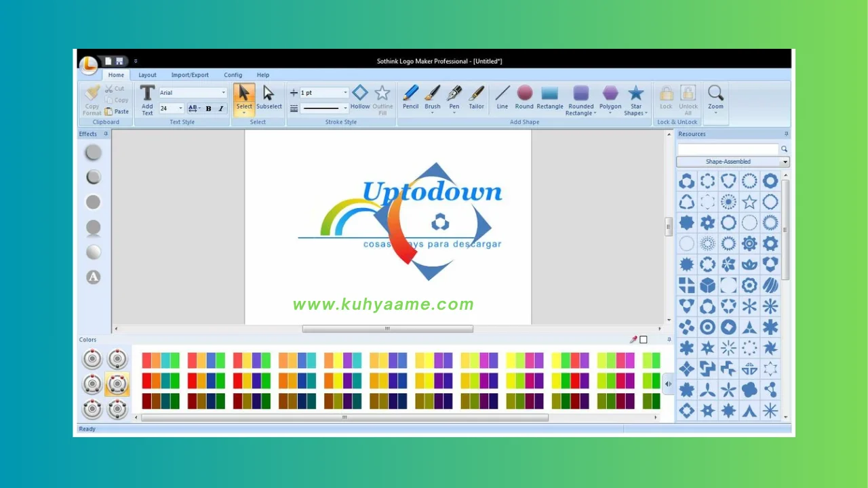The height and width of the screenshot is (488, 868).
Task: Click the eyedropper icon in Colors panel
Action: click(633, 340)
